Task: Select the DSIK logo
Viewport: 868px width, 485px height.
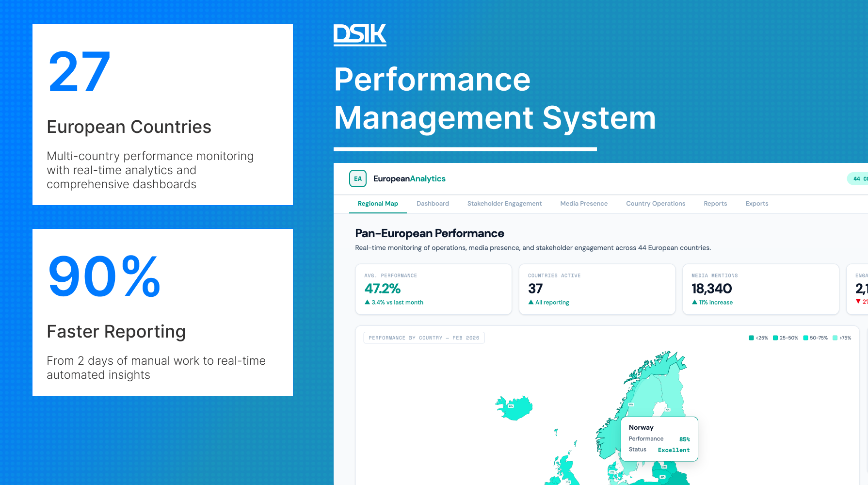Action: pos(359,33)
